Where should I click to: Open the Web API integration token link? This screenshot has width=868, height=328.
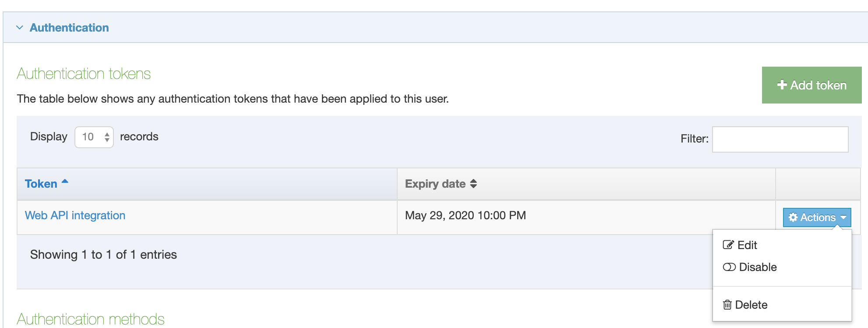[x=75, y=215]
